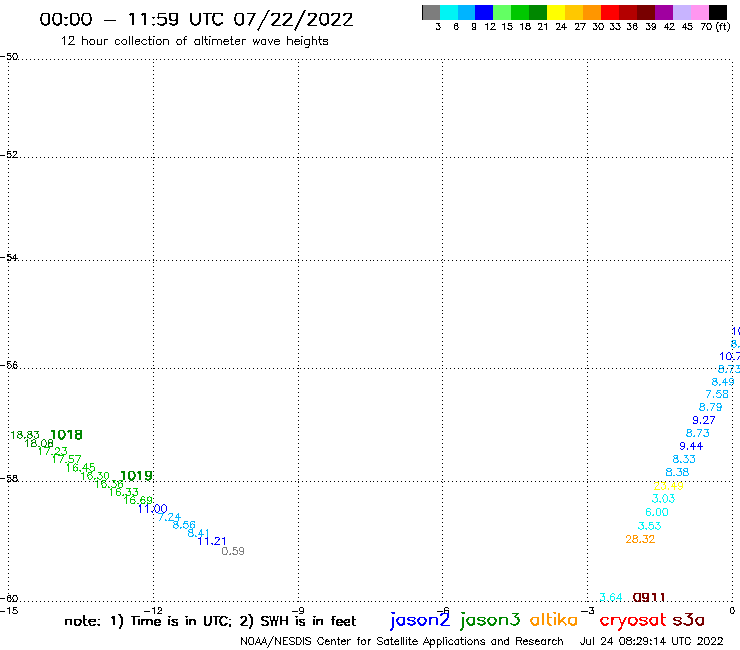Click the latitude axis label -52

coord(9,155)
